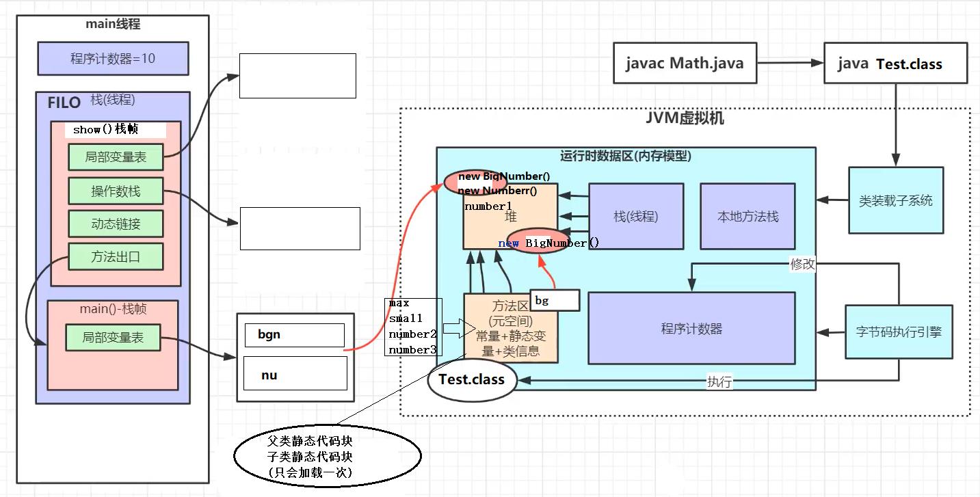Click new Numberr() text
980x497 pixels.
click(x=497, y=191)
